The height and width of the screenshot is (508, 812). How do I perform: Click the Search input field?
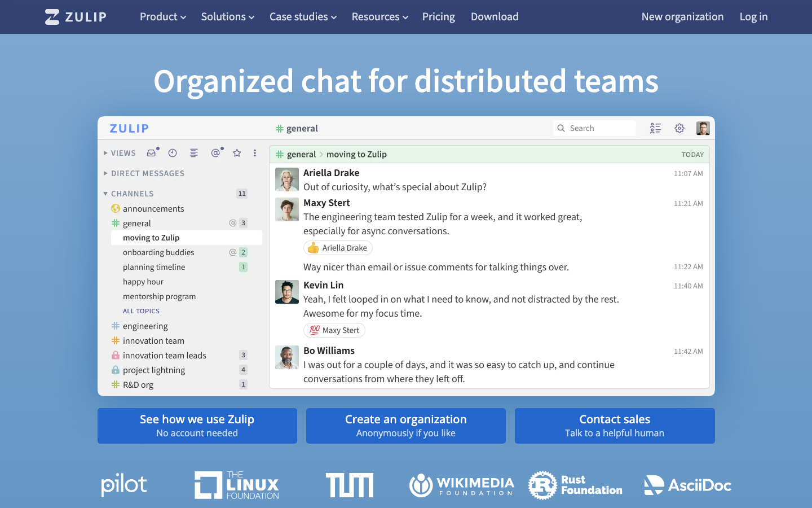[598, 128]
